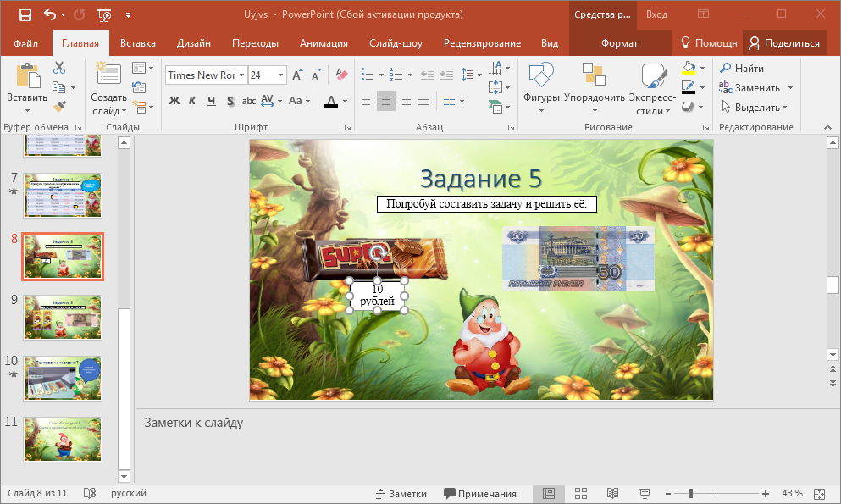
Task: Zoom in with the plus button
Action: pyautogui.click(x=766, y=493)
